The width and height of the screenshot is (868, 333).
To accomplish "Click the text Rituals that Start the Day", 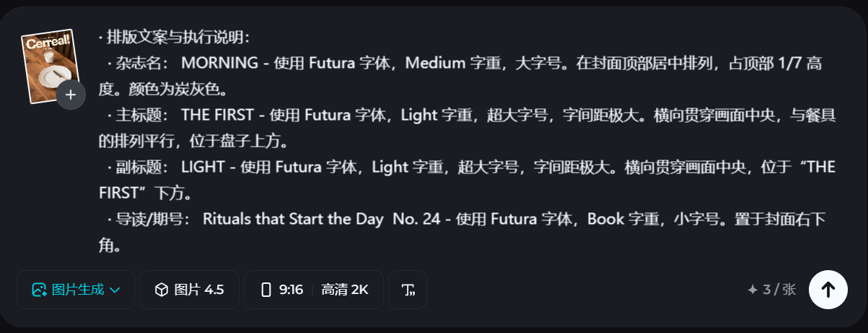I will tap(293, 220).
